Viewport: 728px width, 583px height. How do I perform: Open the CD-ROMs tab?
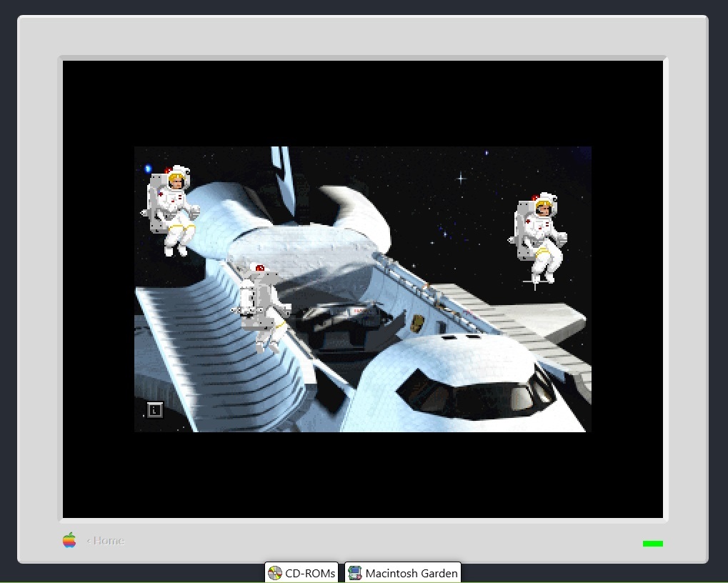pos(301,573)
